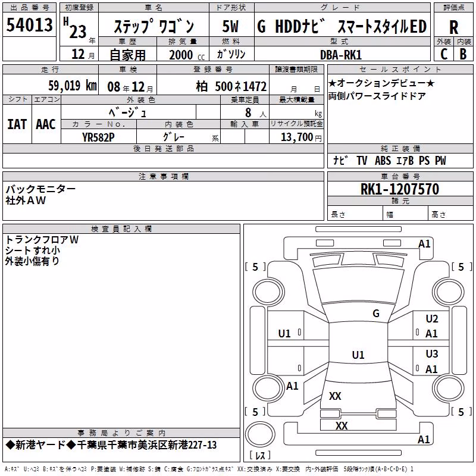Select the note 社外AW

pos(26,201)
